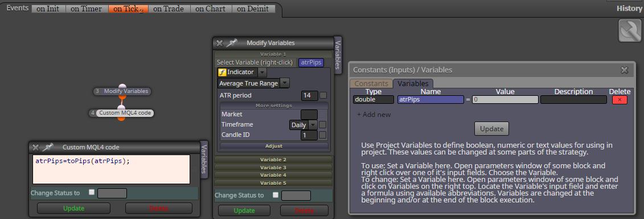
Task: Click Update in Constants / Variables dialog
Action: click(x=491, y=129)
